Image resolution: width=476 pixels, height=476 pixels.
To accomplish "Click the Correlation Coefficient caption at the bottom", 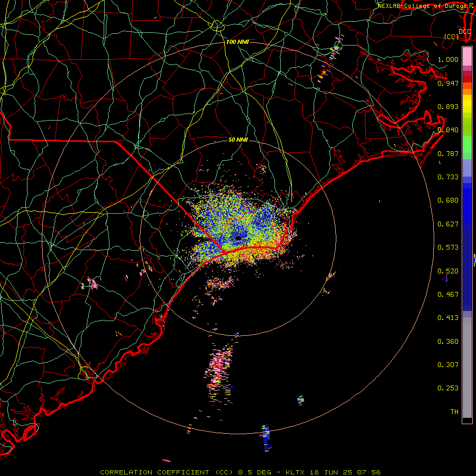I will (240, 472).
